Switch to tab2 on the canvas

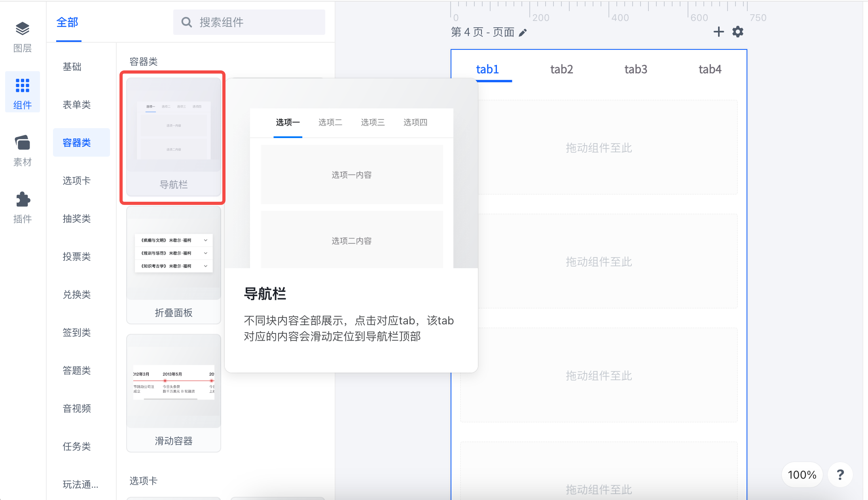(x=561, y=69)
